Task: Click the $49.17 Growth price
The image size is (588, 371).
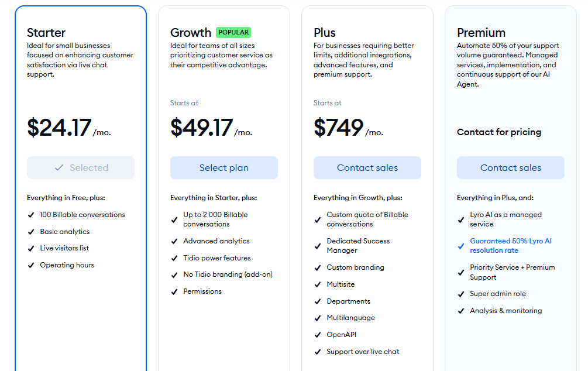Action: click(201, 128)
